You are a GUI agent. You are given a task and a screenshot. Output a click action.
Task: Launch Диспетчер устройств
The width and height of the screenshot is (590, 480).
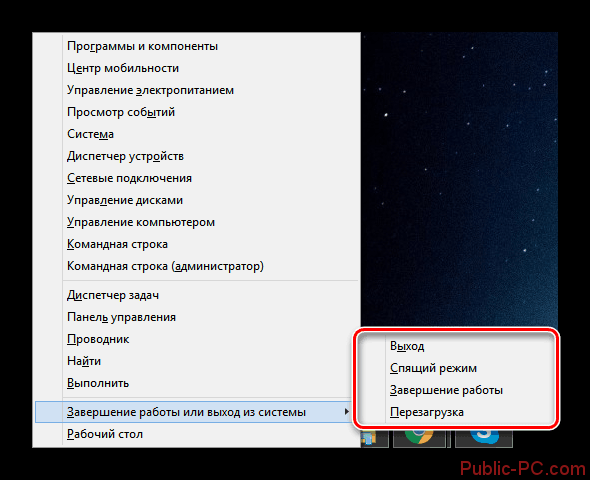[125, 156]
